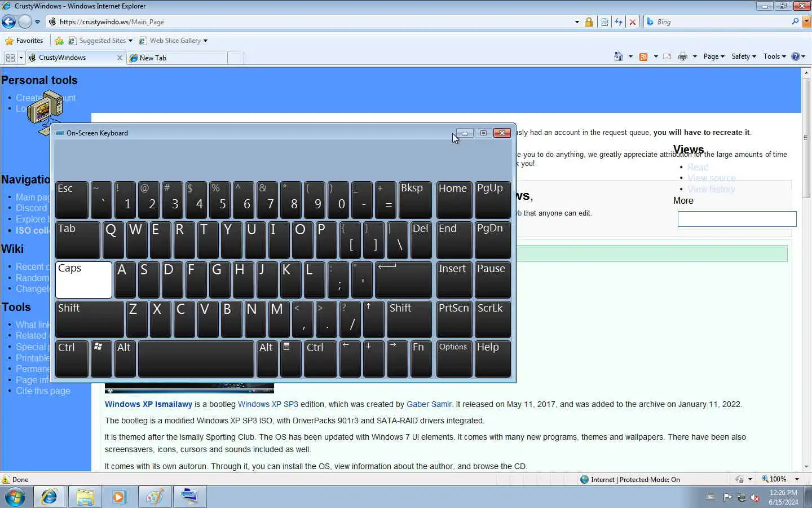Click the left arrow key on keyboard
Screen dimensions: 812x508
tap(350, 358)
